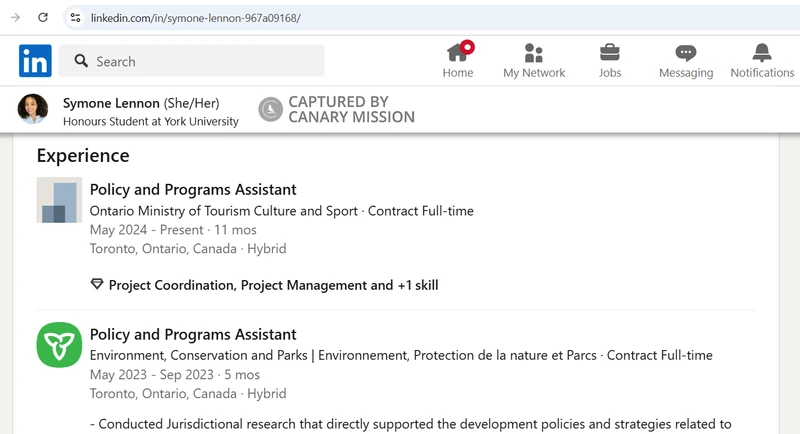Image resolution: width=800 pixels, height=434 pixels.
Task: Open Symone Lennon name in sticky header
Action: click(x=111, y=103)
